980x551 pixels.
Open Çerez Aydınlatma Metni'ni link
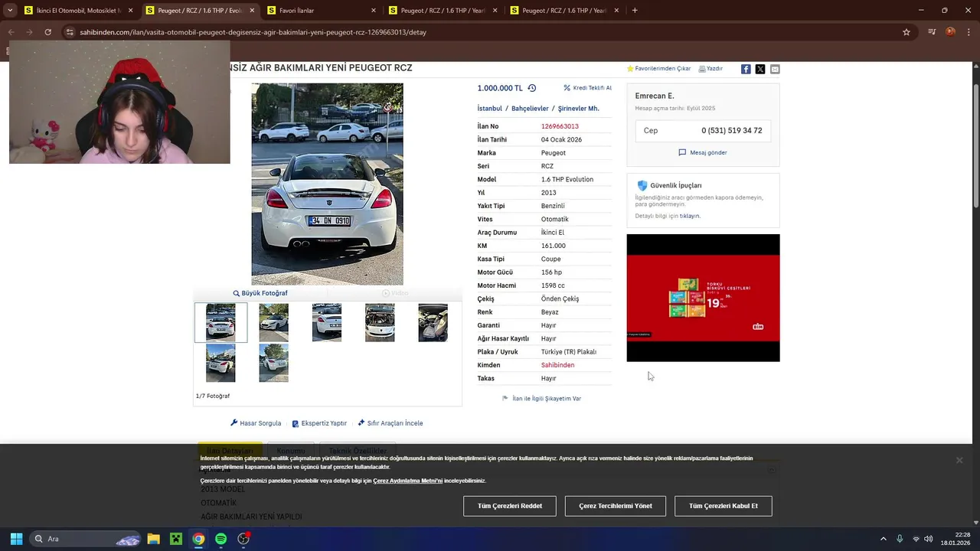pyautogui.click(x=408, y=481)
